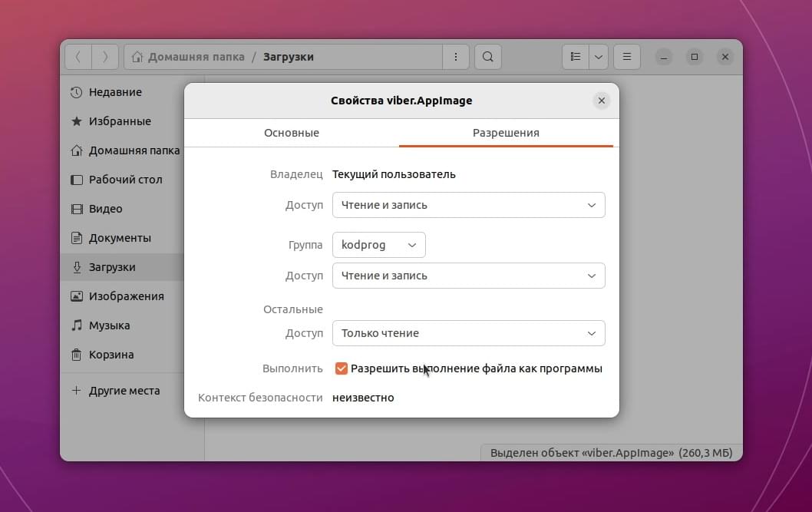This screenshot has height=512, width=812.
Task: Open the path bar three-dot menu
Action: 456,57
